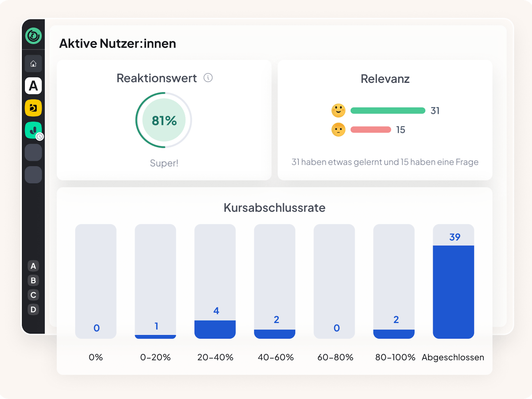The height and width of the screenshot is (399, 532).
Task: Click the green spiral logo icon
Action: [33, 36]
